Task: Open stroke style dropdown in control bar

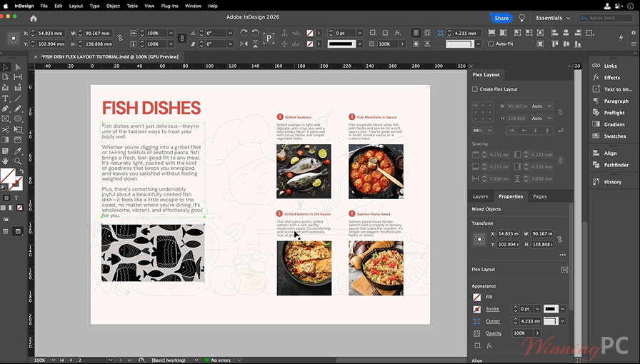Action: 359,44
